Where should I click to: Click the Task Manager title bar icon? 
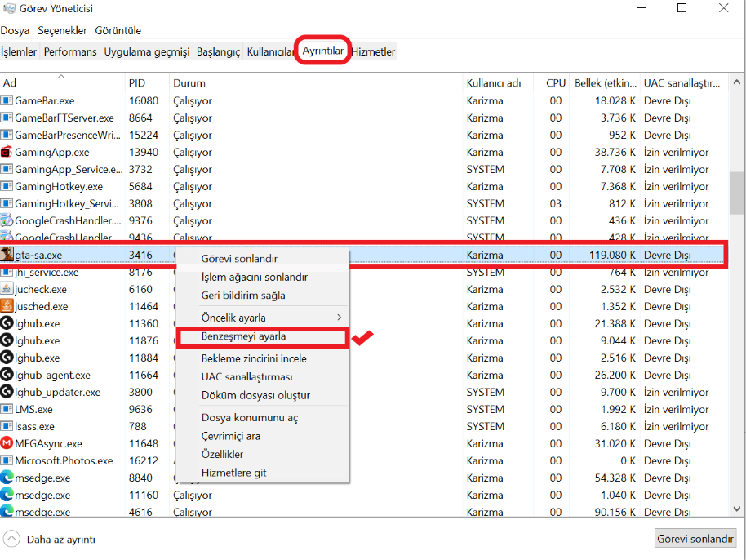9,8
